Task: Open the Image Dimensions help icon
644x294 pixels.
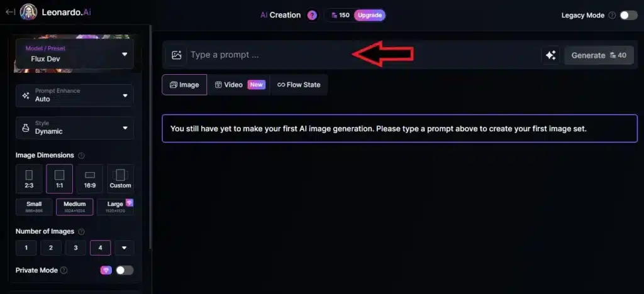Action: coord(81,155)
